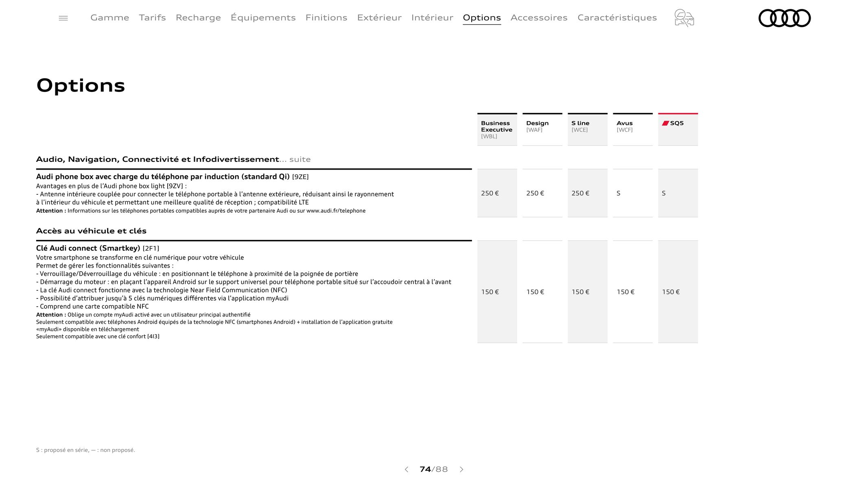Click the S line [WCE] column header

pyautogui.click(x=587, y=129)
